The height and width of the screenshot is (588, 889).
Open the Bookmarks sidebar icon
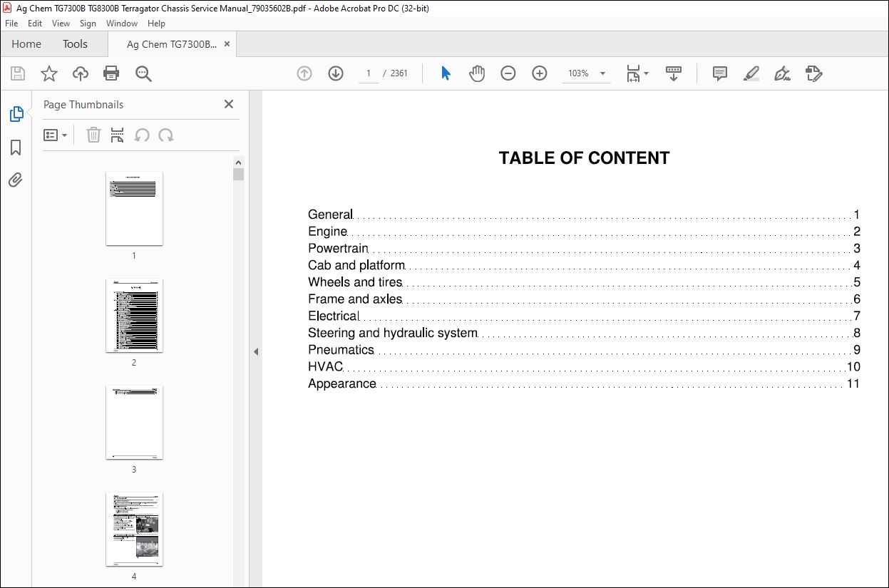[16, 148]
